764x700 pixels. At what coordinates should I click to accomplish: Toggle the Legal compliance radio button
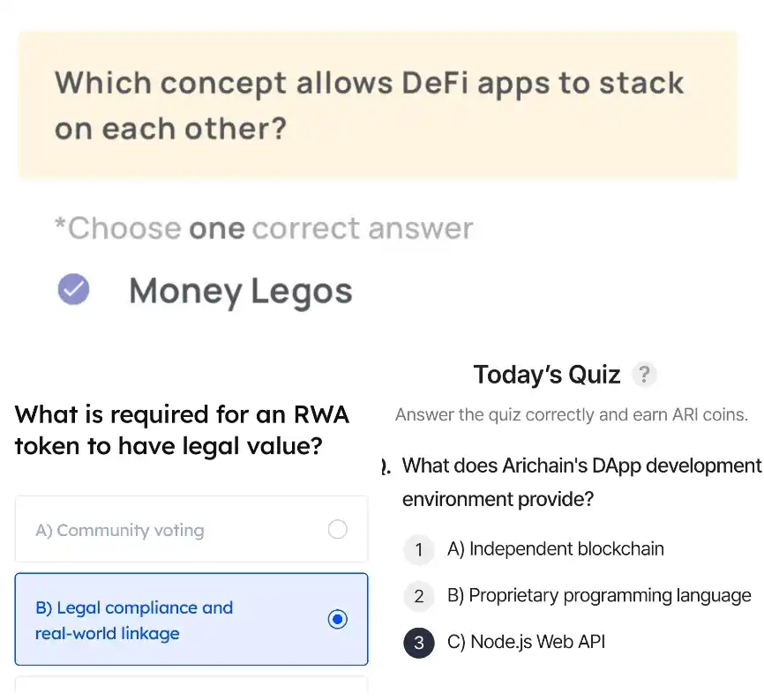pos(338,619)
